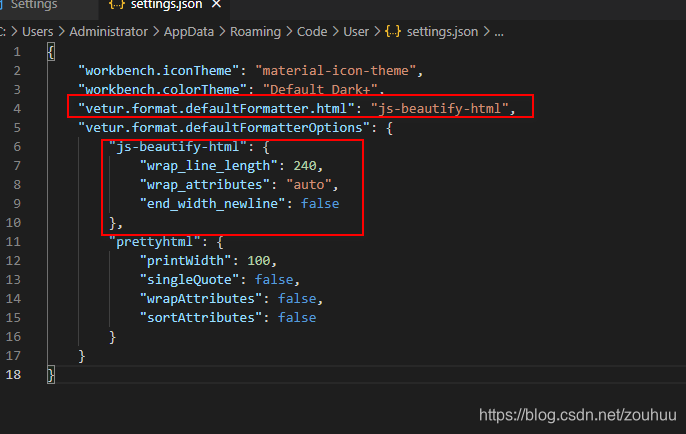Click the false value on line 9

pos(320,203)
